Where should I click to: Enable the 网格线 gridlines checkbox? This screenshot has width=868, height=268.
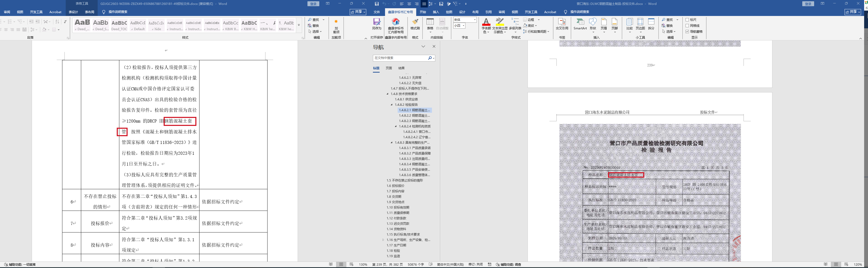pyautogui.click(x=687, y=25)
